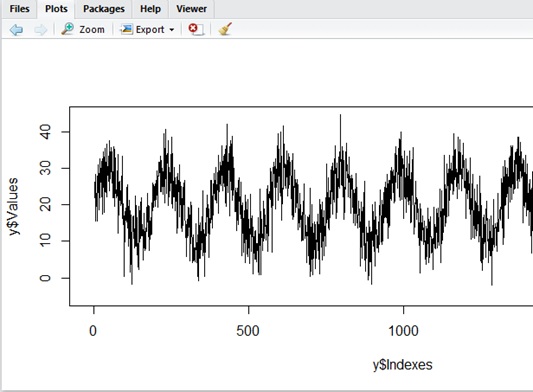Open the Help tab

[150, 9]
